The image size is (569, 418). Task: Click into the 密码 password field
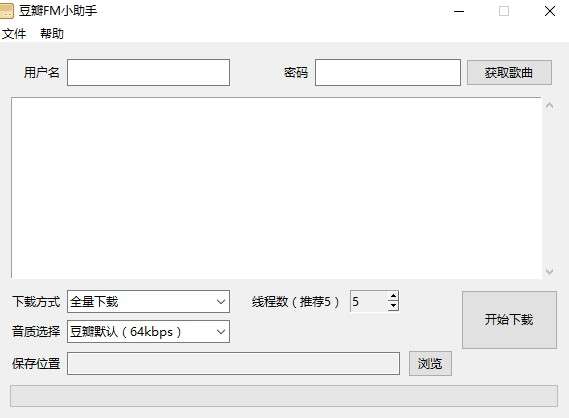388,73
